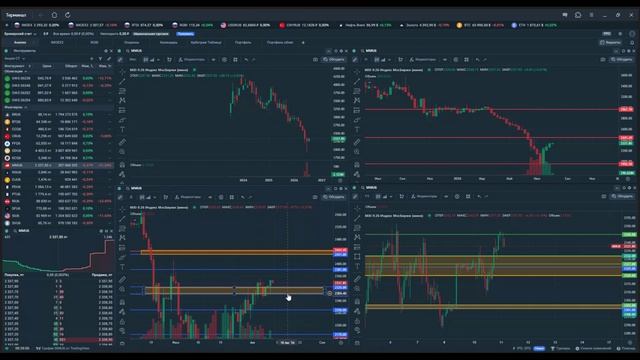Switch to the Портфель tab

coord(243,42)
